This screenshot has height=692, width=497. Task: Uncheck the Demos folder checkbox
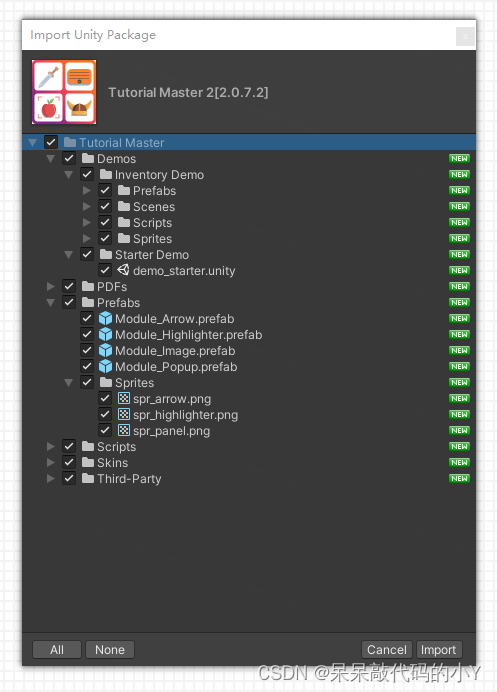coord(69,158)
